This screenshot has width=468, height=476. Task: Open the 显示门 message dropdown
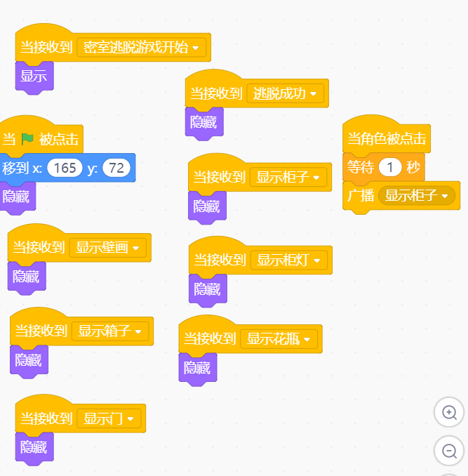109,418
